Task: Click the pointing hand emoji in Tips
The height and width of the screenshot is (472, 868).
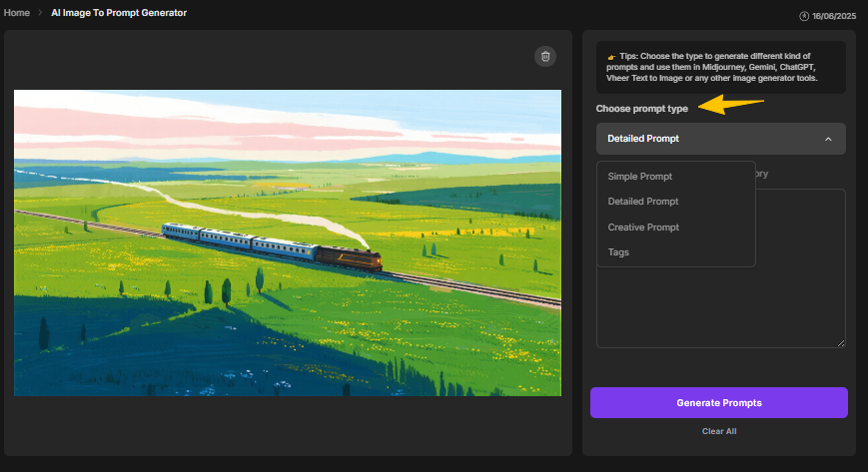Action: tap(610, 57)
